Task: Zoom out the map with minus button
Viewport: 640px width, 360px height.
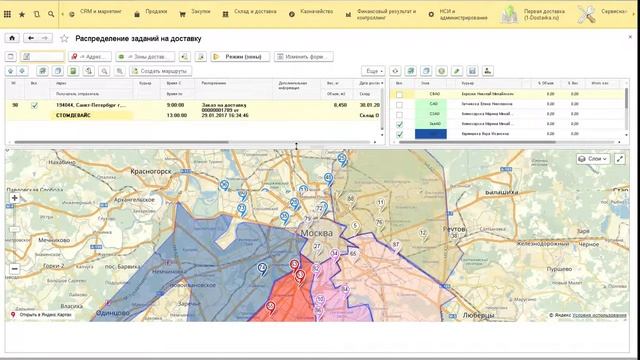Action: [x=15, y=269]
